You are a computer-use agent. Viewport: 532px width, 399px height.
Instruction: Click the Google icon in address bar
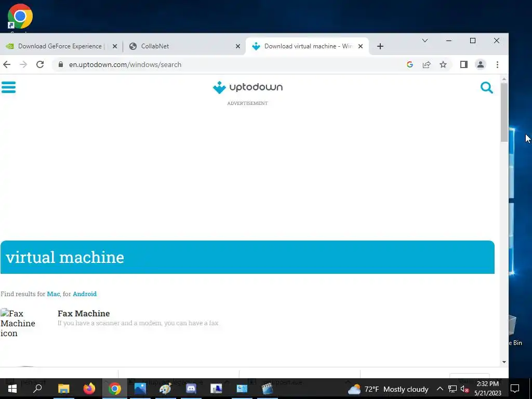410,64
